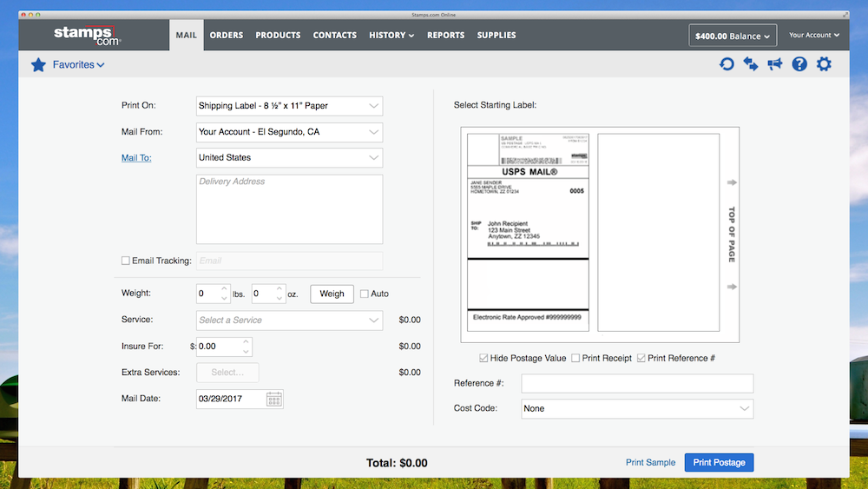Open the Mail Date calendar icon
Screen dimensions: 868x489
coord(274,399)
